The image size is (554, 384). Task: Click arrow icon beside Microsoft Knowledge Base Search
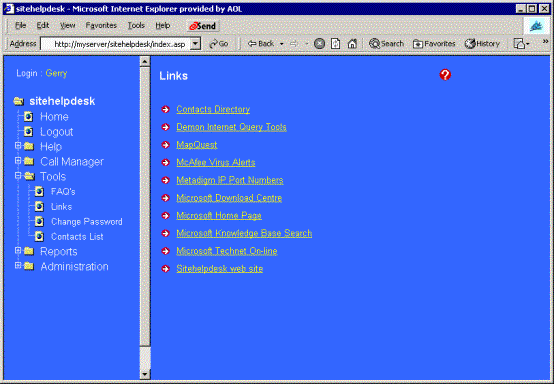[x=165, y=233]
